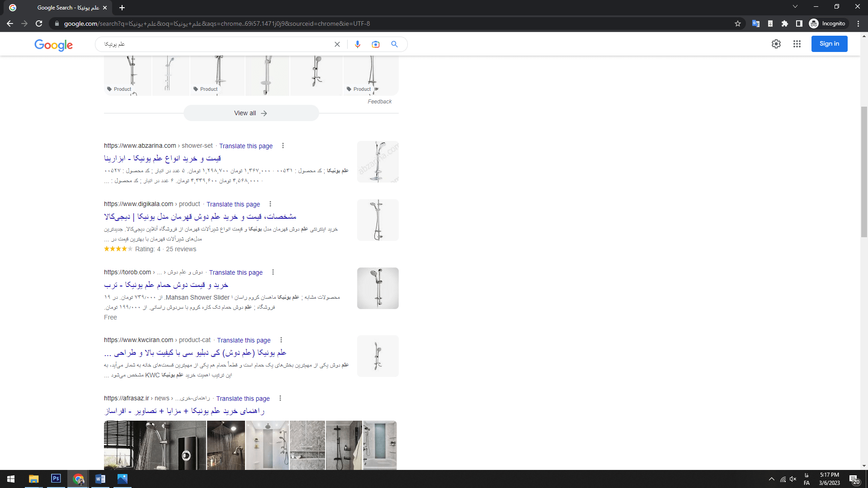Translate the kwciran.com result page

tap(244, 340)
